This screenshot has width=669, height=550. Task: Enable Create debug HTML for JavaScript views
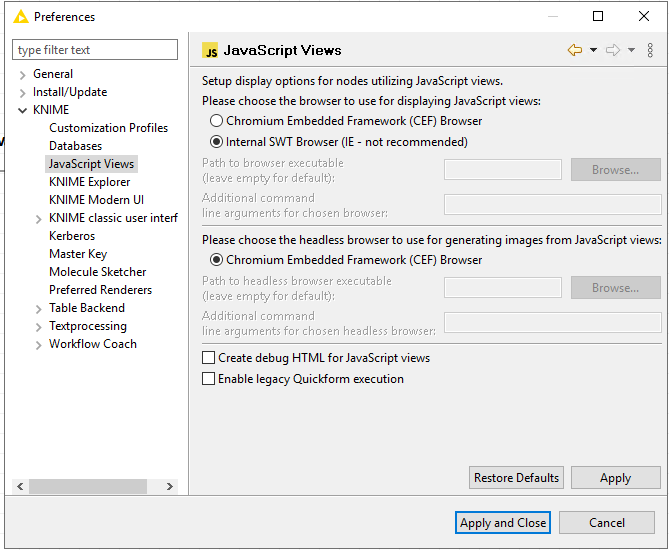pos(208,358)
